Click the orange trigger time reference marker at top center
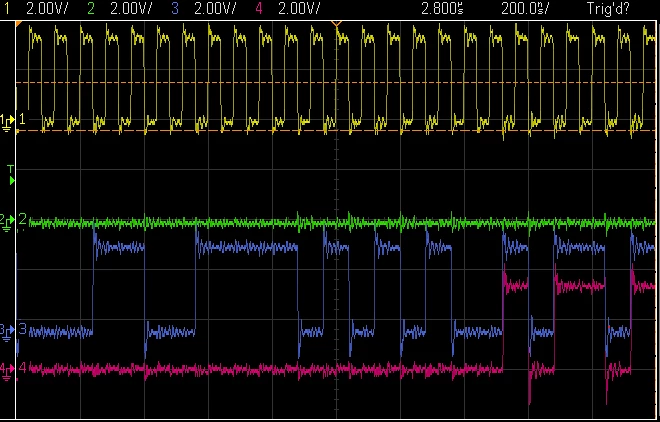Screen dimensions: 660x422 coord(336,23)
